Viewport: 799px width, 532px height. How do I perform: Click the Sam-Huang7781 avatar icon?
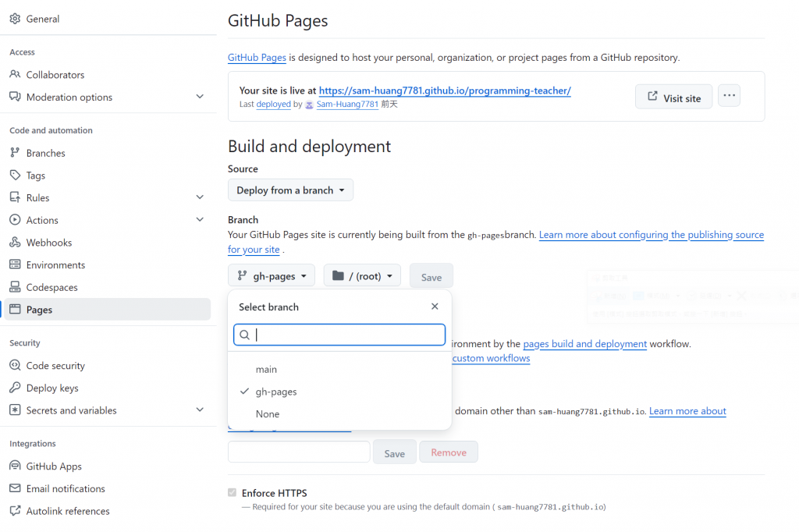click(309, 105)
